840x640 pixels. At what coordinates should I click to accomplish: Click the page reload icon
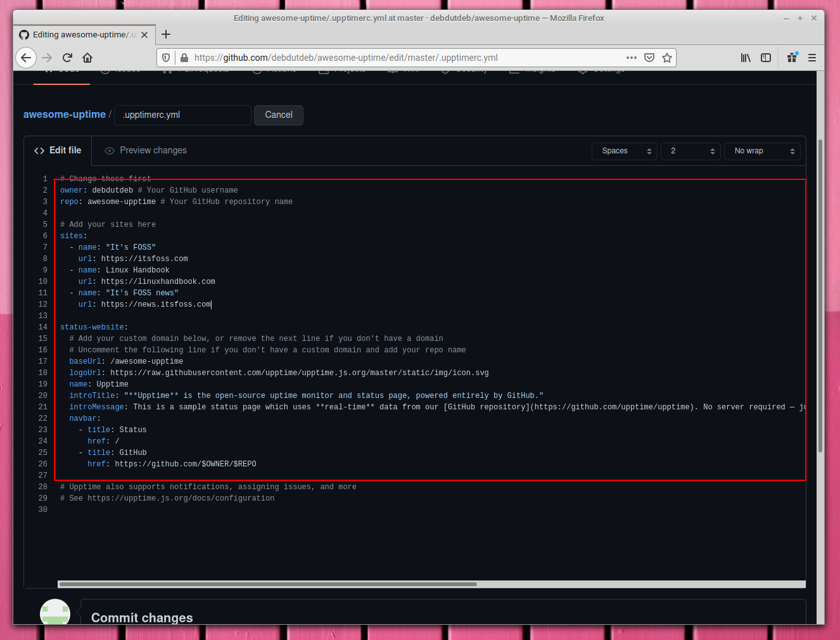click(67, 58)
